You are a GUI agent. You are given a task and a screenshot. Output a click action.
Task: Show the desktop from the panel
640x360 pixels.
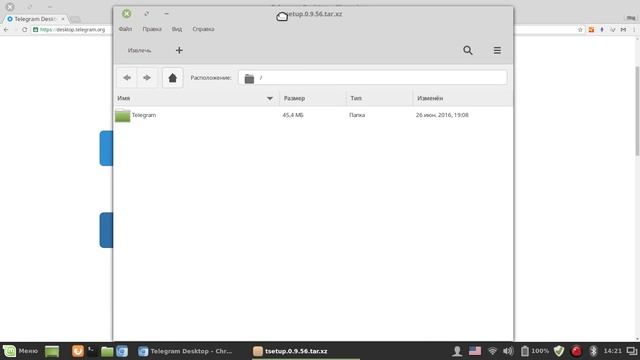[x=52, y=351]
